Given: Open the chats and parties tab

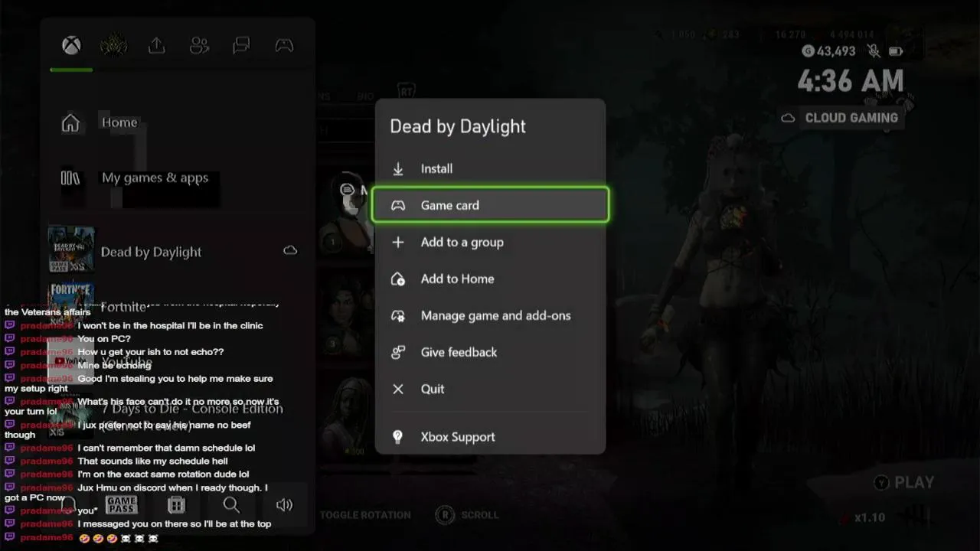Looking at the screenshot, I should click(x=241, y=46).
